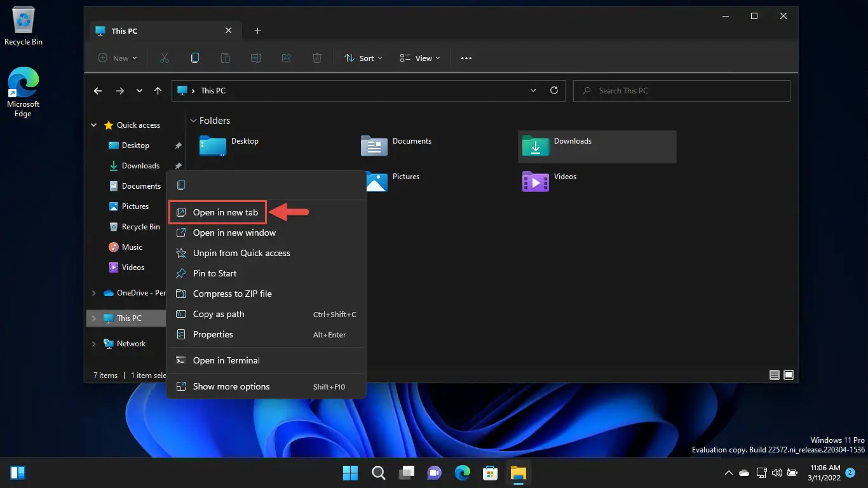Collapse the Quick access tree node
The width and height of the screenshot is (868, 488).
click(x=94, y=125)
